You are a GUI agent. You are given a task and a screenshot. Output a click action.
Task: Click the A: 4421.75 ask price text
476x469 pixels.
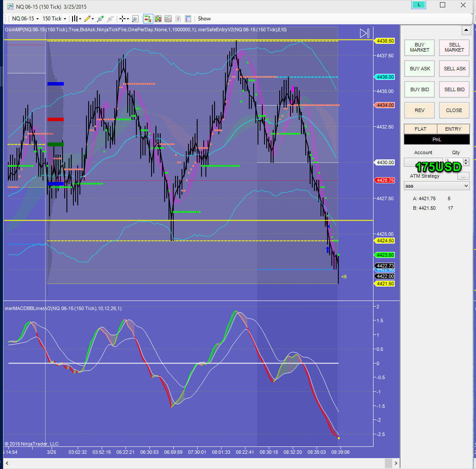point(424,198)
